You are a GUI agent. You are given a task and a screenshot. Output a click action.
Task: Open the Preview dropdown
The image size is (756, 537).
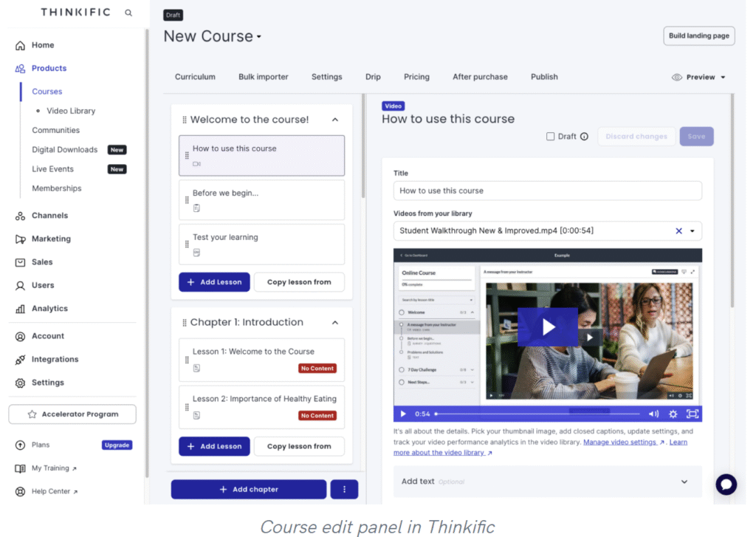tap(698, 78)
